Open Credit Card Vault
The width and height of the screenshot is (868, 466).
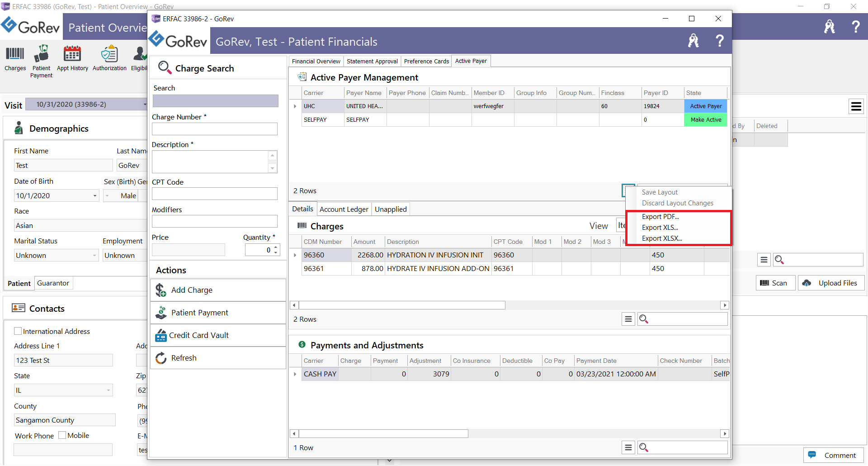[x=218, y=335]
